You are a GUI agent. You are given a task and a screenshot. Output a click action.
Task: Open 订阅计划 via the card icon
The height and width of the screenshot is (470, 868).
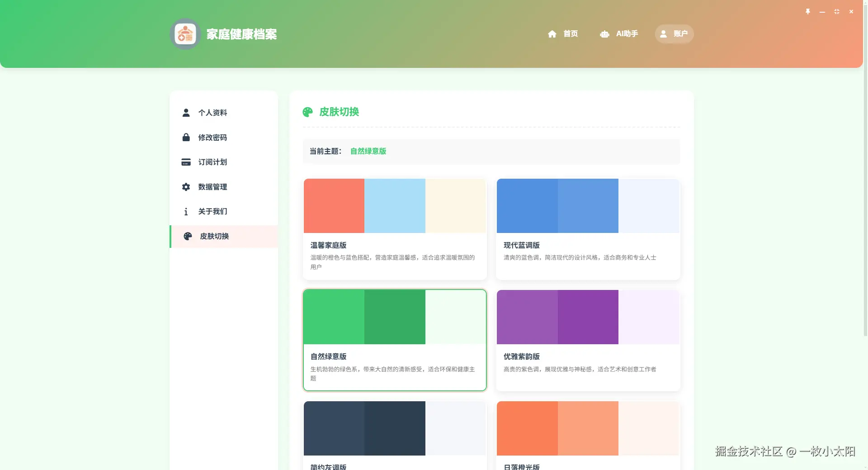[186, 162]
